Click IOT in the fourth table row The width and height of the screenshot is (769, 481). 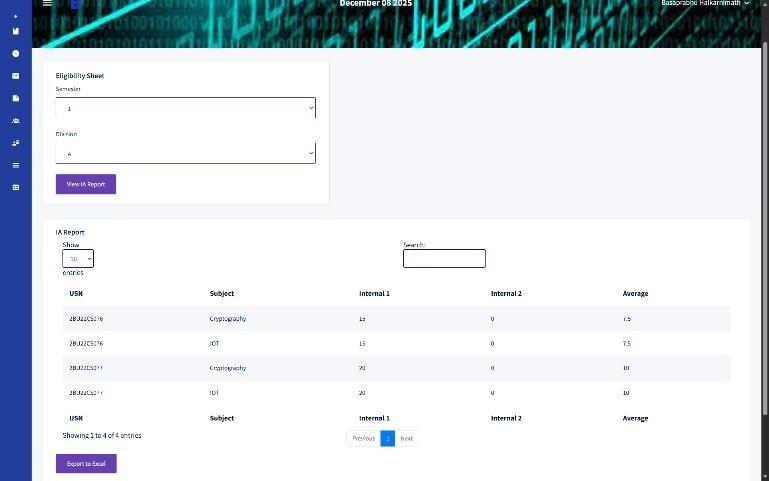(x=214, y=392)
